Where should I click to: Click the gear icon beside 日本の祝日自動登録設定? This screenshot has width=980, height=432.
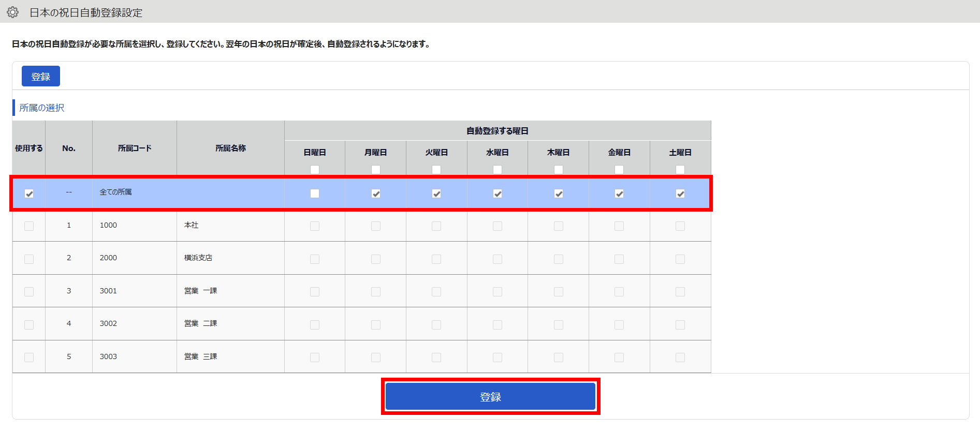pyautogui.click(x=13, y=12)
